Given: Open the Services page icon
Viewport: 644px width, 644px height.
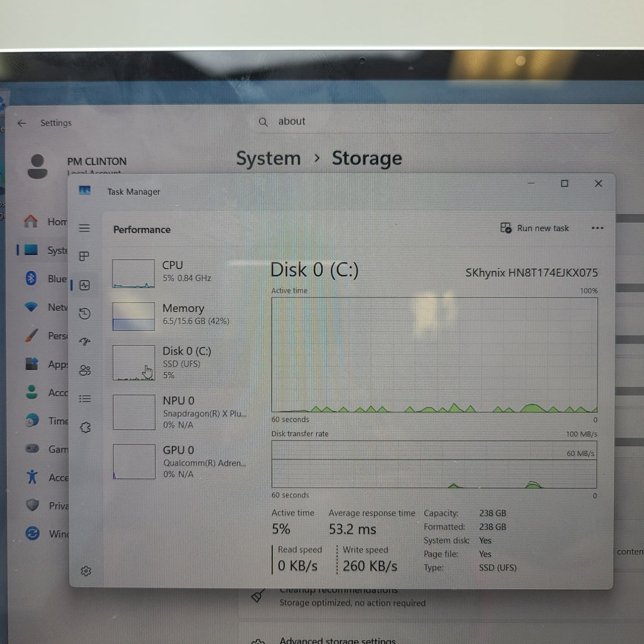Looking at the screenshot, I should [85, 427].
